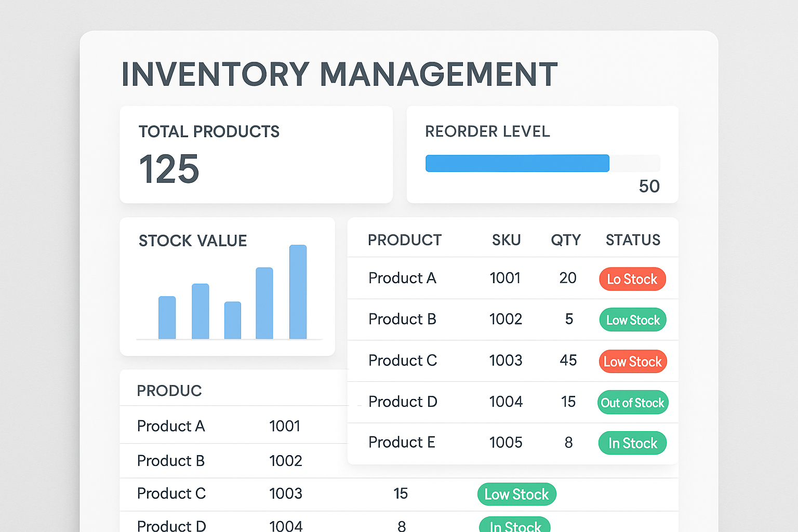
Task: Select the Low Stock badge beside Product B
Action: (x=632, y=320)
